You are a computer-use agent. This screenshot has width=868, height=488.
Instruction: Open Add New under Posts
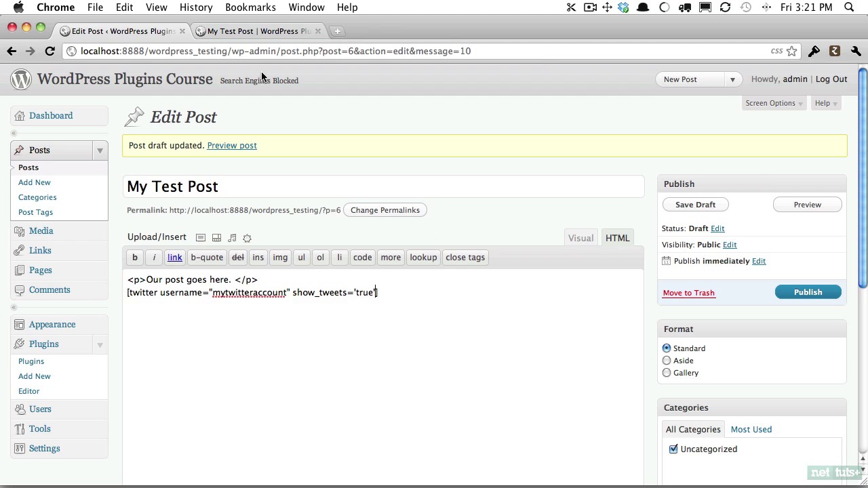pyautogui.click(x=35, y=182)
